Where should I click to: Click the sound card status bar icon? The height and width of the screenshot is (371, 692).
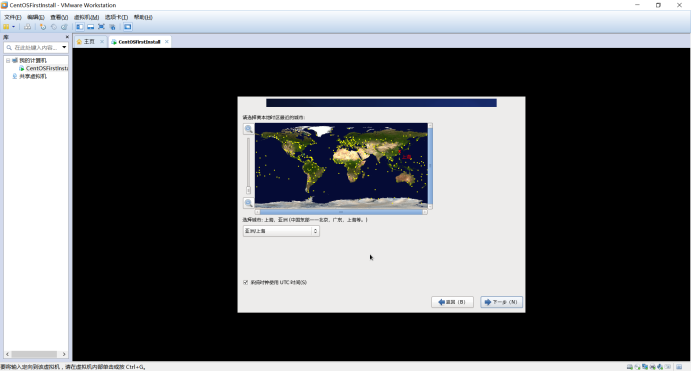[x=660, y=367]
